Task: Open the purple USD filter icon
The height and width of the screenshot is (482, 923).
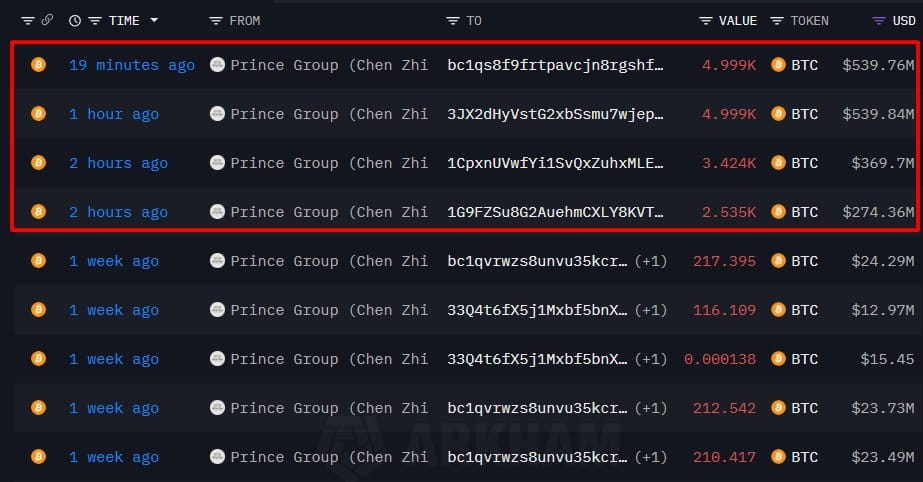Action: tap(878, 21)
